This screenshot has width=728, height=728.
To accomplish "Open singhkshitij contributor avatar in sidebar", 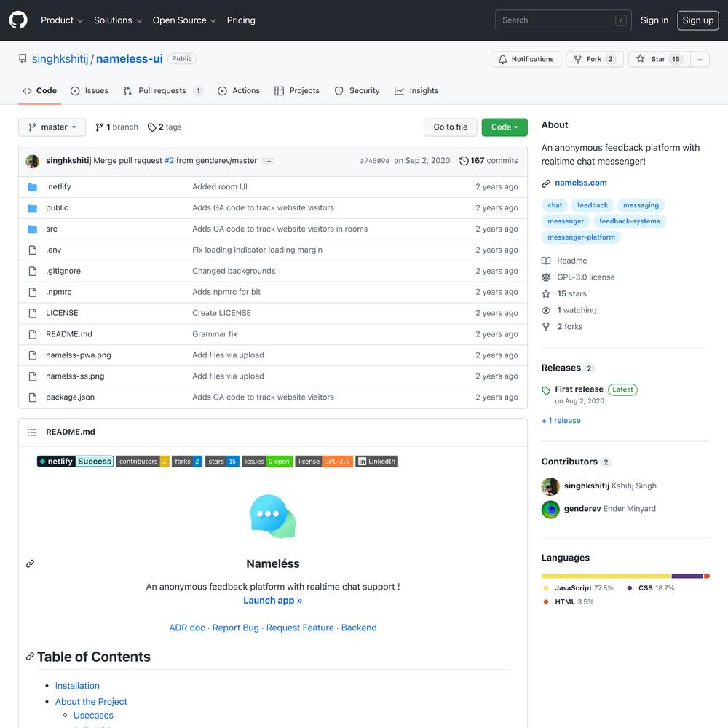I will tap(550, 486).
